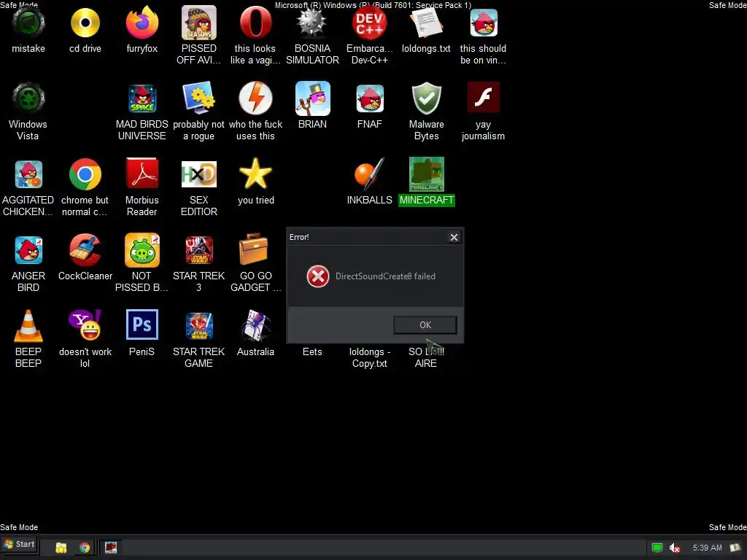Select the Opera icon labeled 'this looks like'

click(x=255, y=23)
